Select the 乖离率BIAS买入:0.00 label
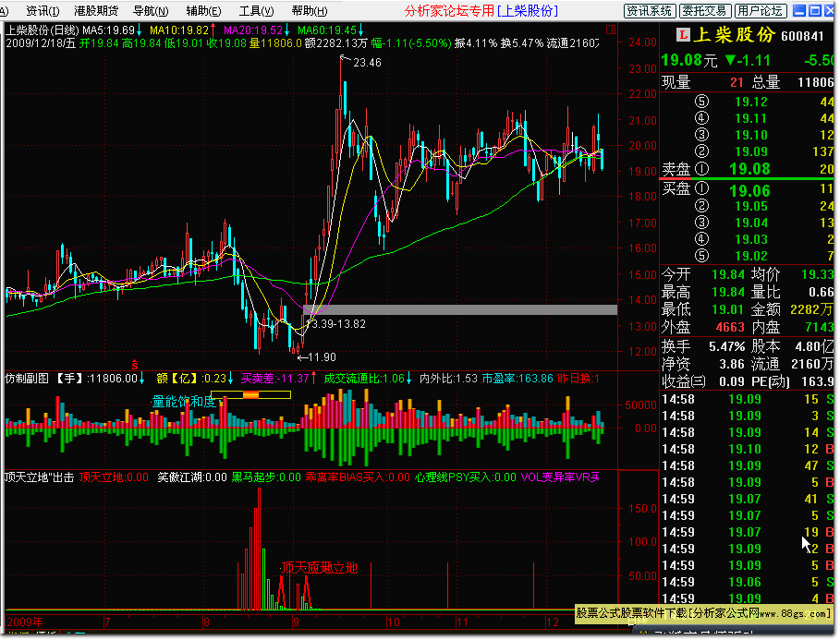Viewport: 840px width, 640px height. click(358, 477)
